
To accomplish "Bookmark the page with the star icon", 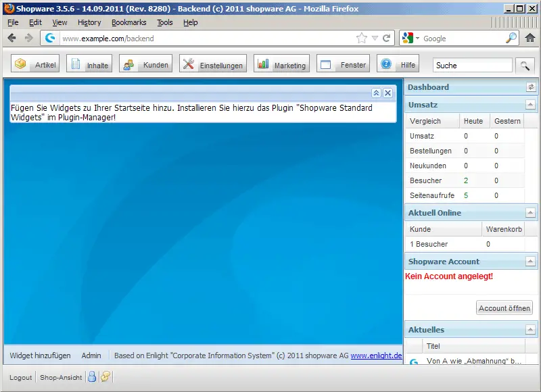I will tap(362, 38).
